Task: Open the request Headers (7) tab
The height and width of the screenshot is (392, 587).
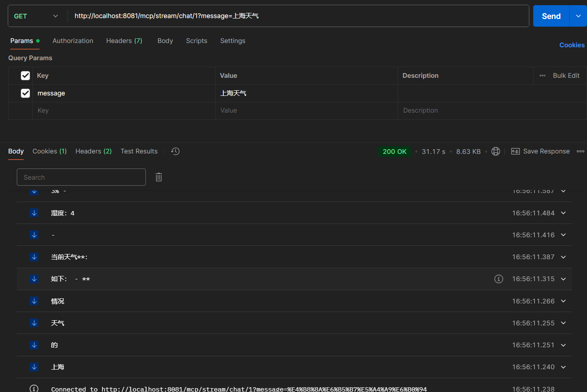Action: point(124,41)
